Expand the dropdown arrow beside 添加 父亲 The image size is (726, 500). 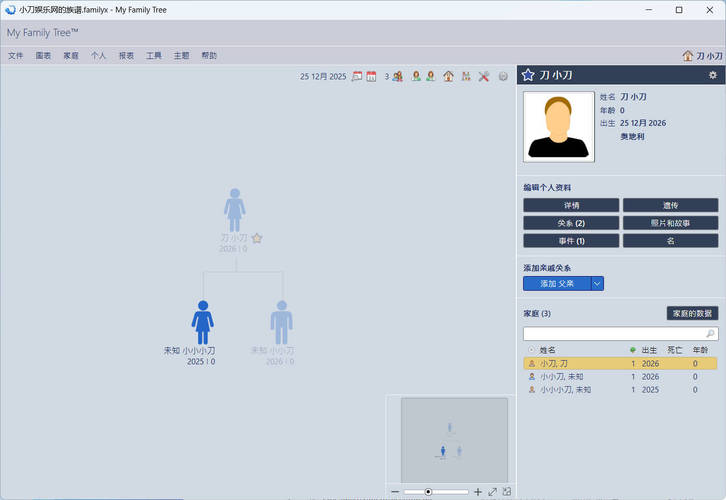click(x=597, y=284)
